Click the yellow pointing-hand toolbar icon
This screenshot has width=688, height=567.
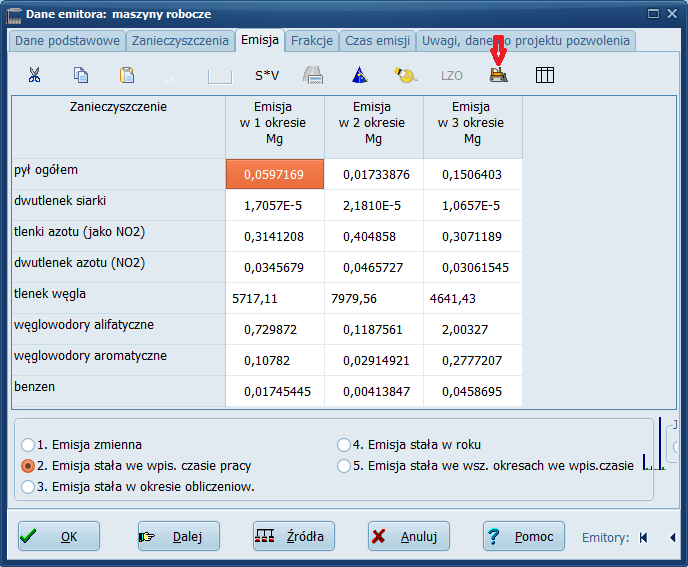click(x=405, y=75)
